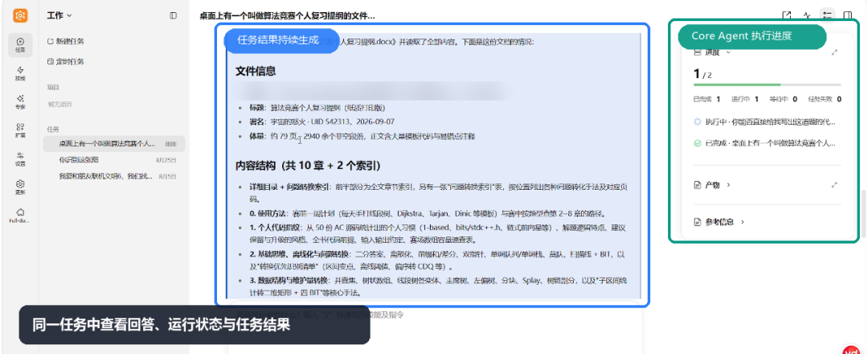Viewport: 868px width, 354px height.
Task: Click the 等待中 0 status count
Action: [x=783, y=99]
